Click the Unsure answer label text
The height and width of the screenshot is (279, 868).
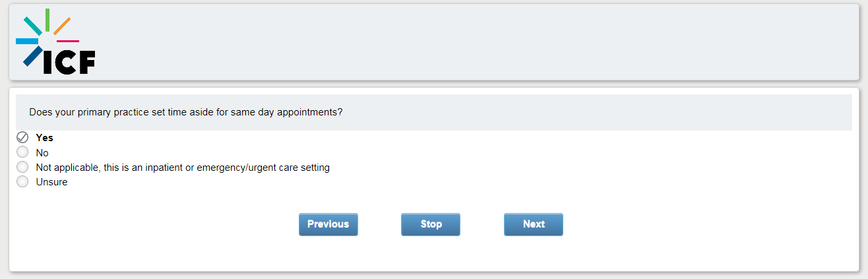click(x=51, y=182)
